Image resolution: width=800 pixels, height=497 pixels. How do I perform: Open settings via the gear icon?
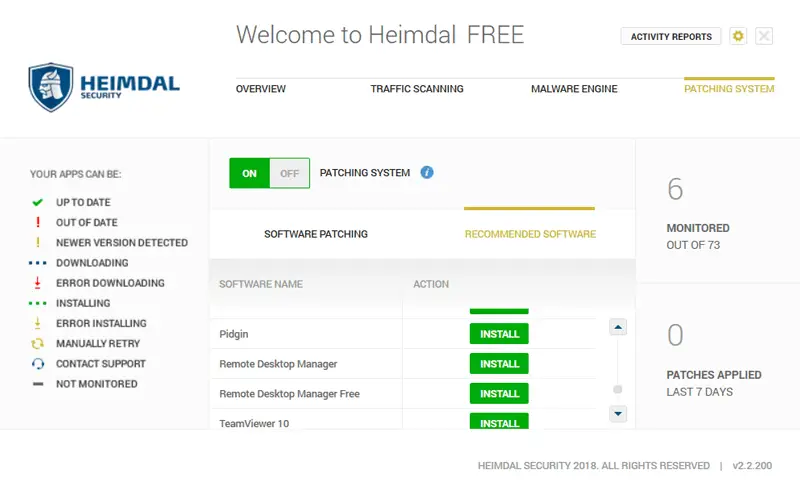pos(738,36)
